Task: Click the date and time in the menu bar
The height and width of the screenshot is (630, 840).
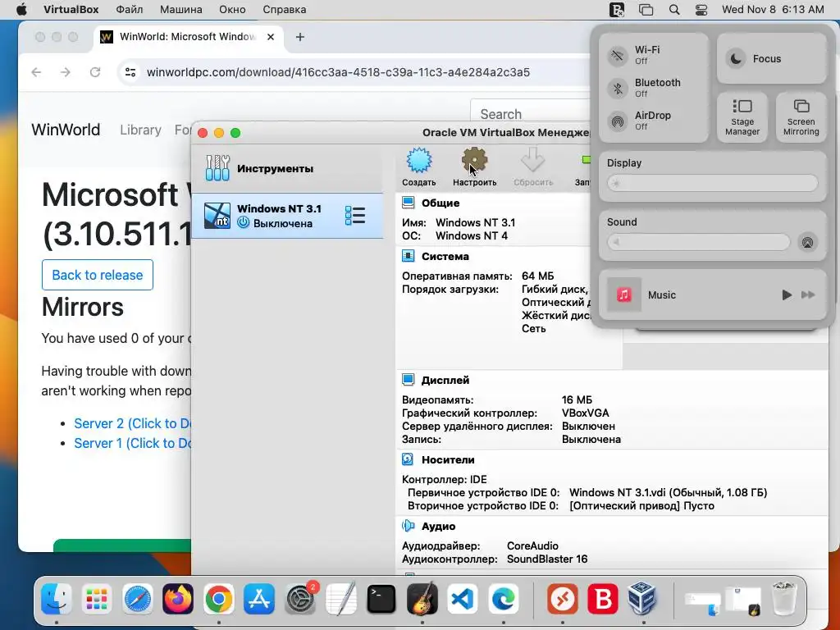Action: 773,10
